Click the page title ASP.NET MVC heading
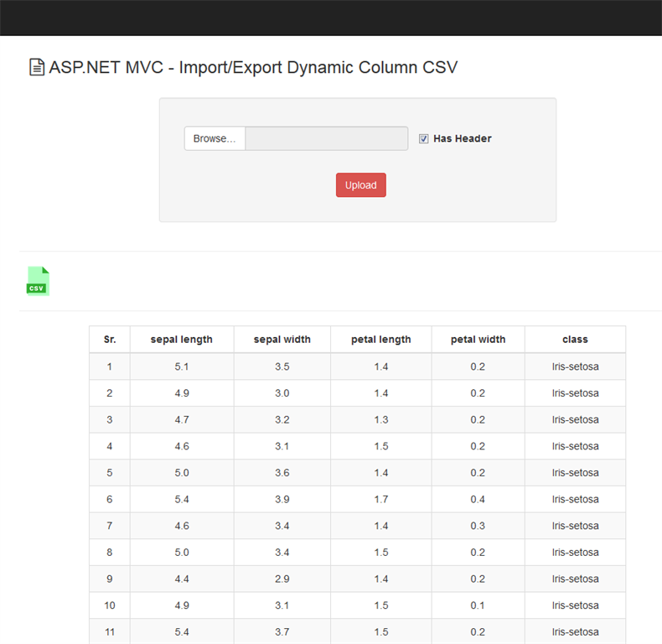This screenshot has width=662, height=644. tap(253, 67)
